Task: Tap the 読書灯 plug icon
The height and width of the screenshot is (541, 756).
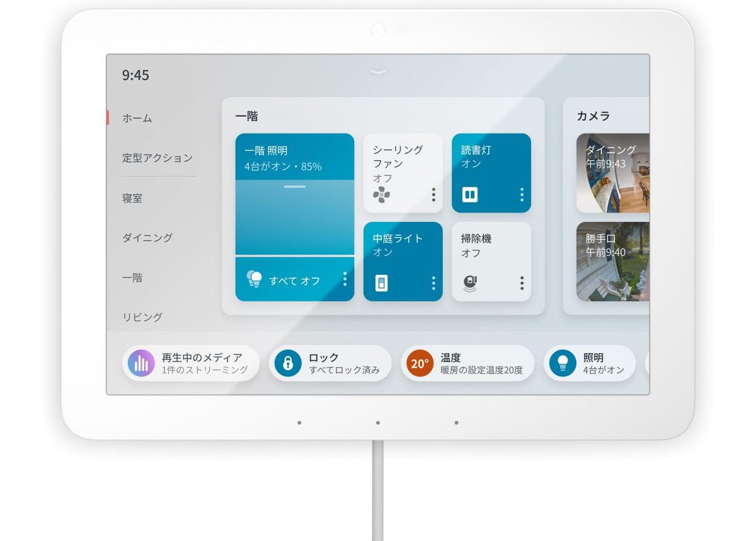Action: (469, 194)
